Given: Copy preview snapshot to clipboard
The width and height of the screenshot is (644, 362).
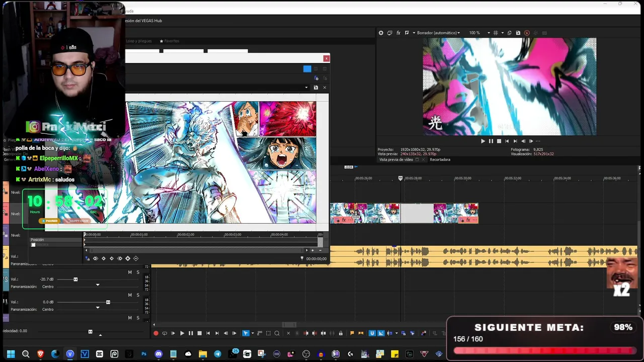Looking at the screenshot, I should coord(509,33).
